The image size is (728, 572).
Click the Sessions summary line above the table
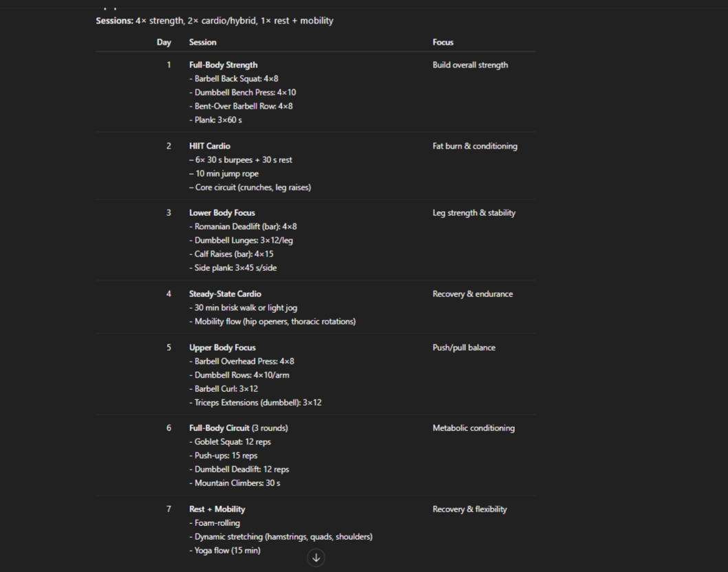pyautogui.click(x=214, y=21)
